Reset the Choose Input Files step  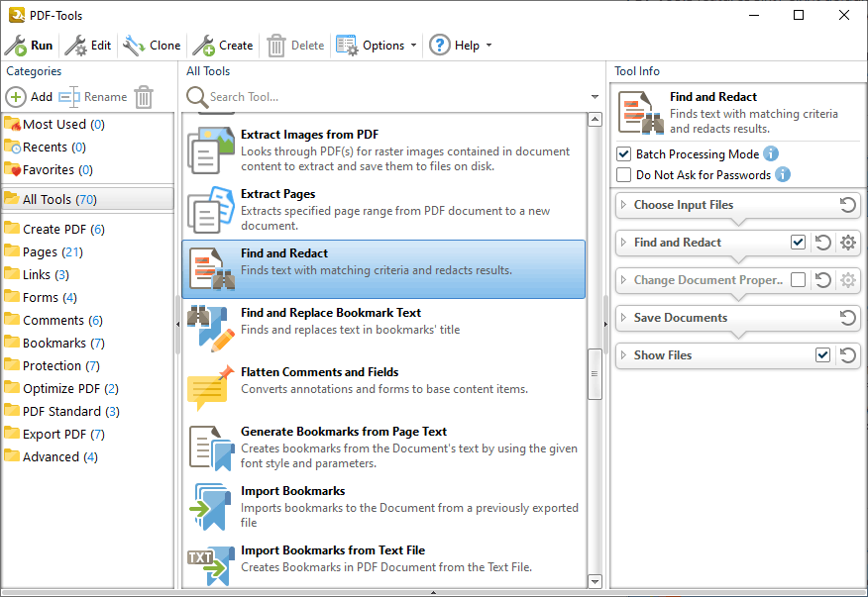847,205
